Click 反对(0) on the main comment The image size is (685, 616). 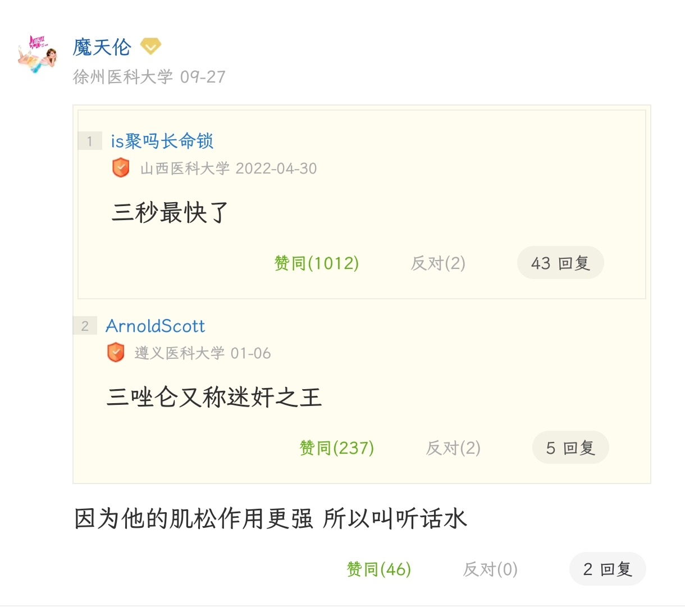(x=490, y=569)
